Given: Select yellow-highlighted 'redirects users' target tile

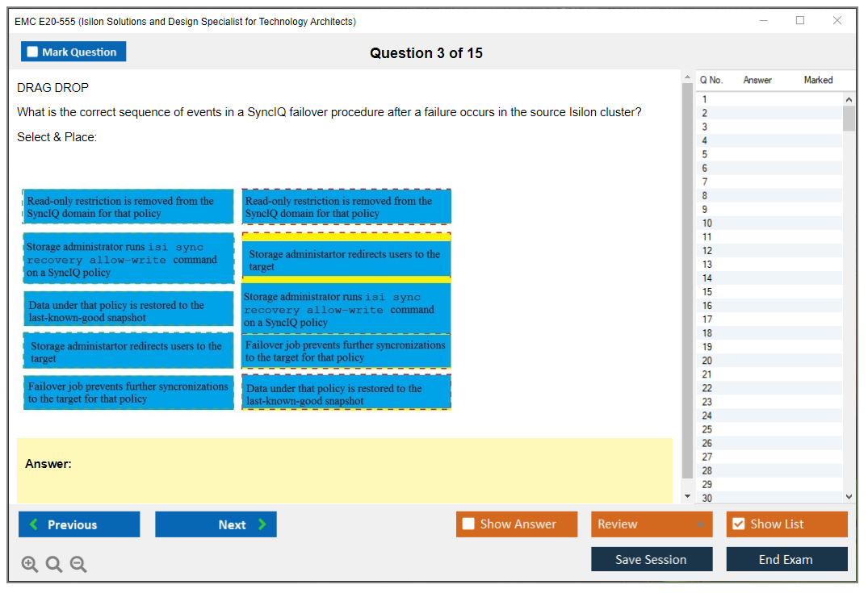Looking at the screenshot, I should [346, 260].
